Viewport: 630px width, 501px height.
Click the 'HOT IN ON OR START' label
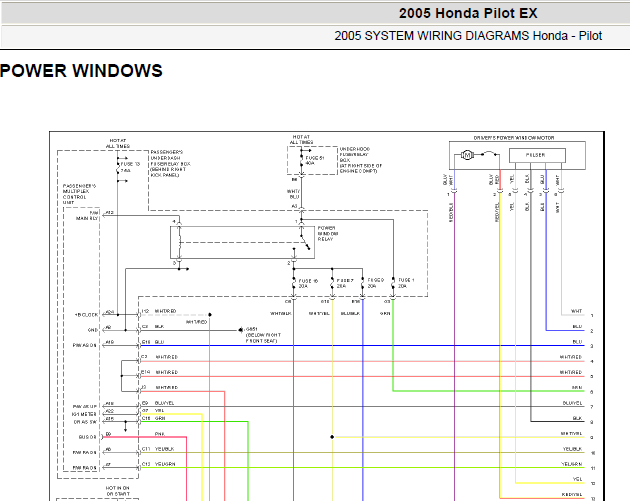pos(118,491)
